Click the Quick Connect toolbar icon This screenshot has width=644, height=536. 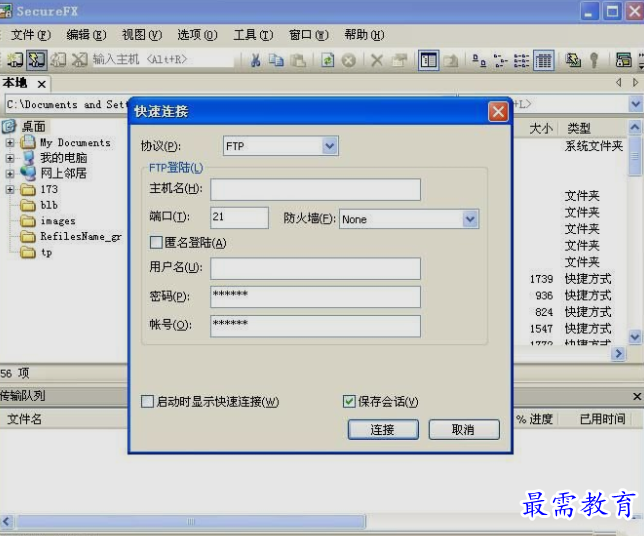coord(37,60)
